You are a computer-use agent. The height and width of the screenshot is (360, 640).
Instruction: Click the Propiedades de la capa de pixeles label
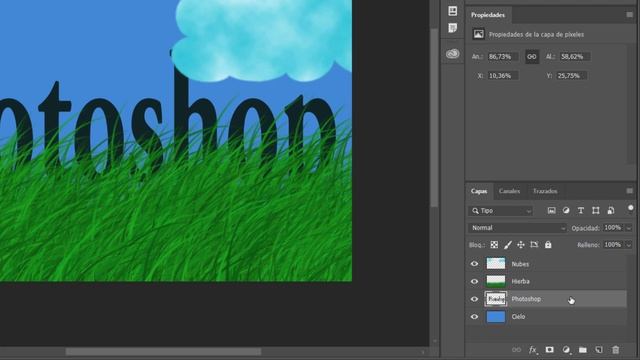pyautogui.click(x=536, y=34)
